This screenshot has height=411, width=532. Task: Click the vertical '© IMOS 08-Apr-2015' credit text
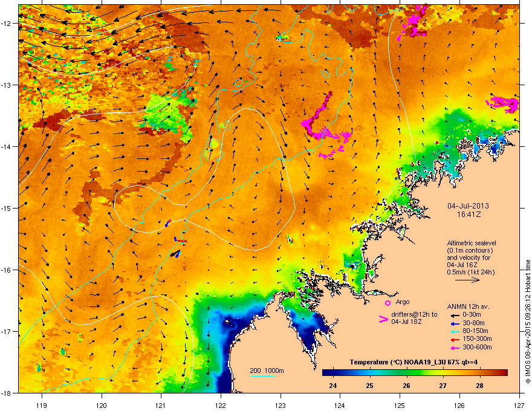pos(528,322)
